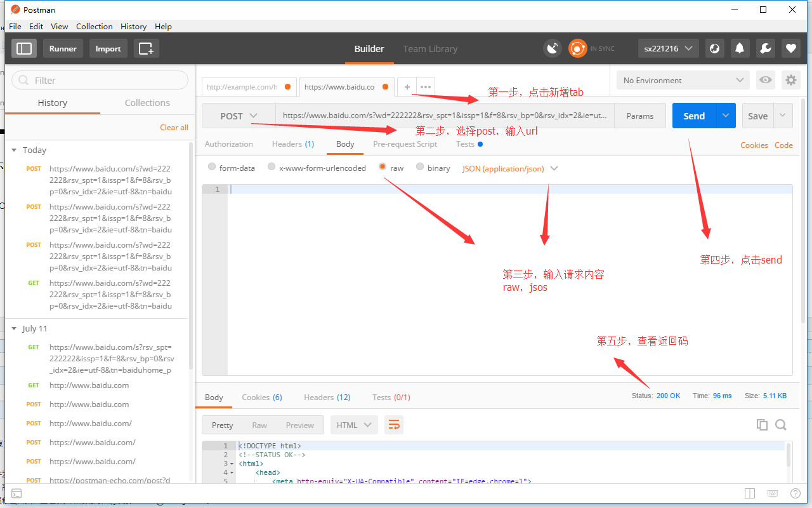Viewport: 812px width, 508px height.
Task: Open the Help menu
Action: tap(163, 26)
